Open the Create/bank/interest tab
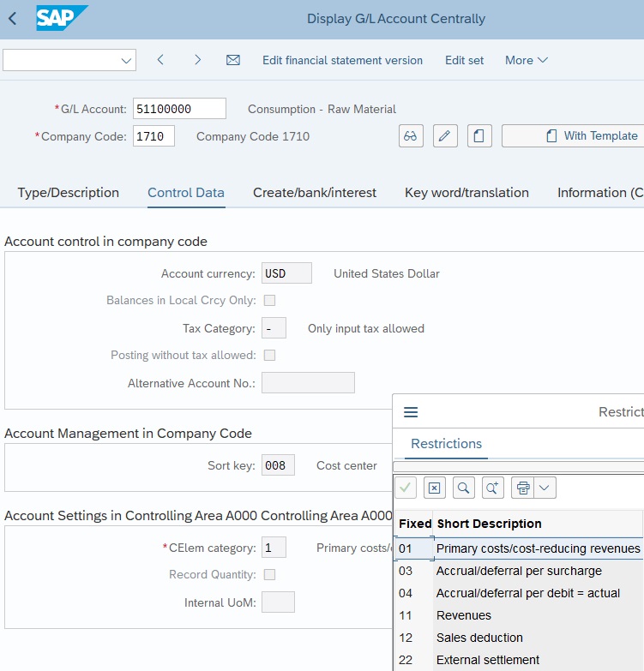This screenshot has width=644, height=671. coord(315,193)
